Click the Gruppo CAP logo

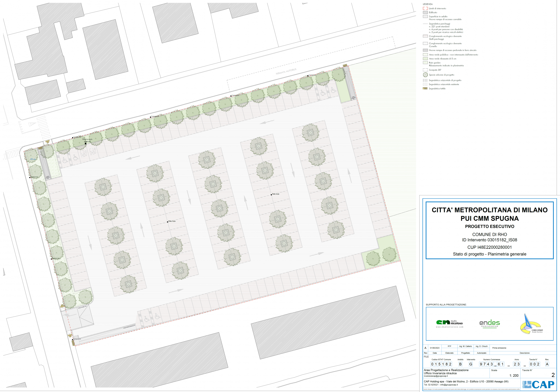(538, 384)
